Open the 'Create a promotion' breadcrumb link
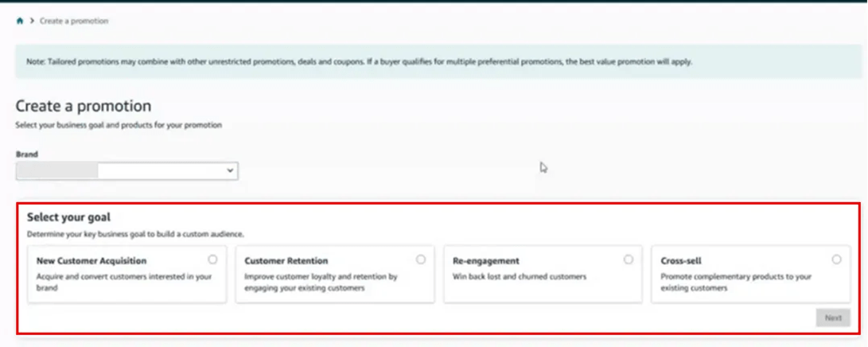The width and height of the screenshot is (868, 347). coord(74,21)
